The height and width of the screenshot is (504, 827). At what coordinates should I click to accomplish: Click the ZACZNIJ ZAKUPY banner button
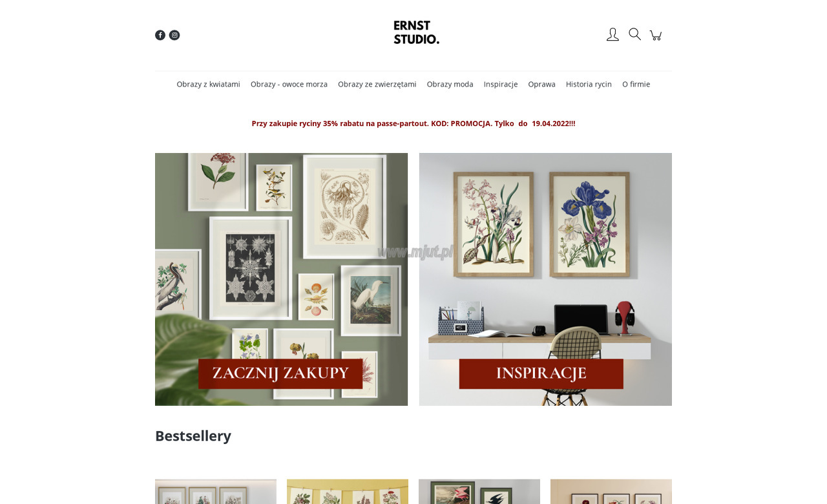coord(280,373)
